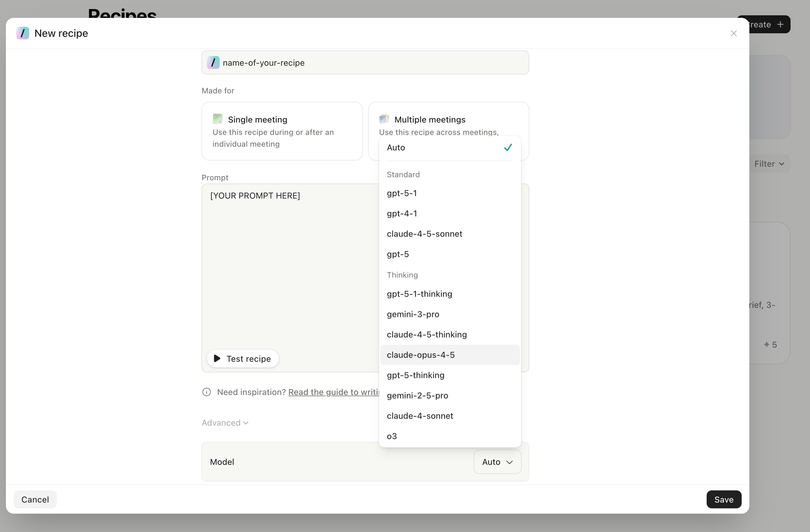Viewport: 810px width, 532px height.
Task: Open the guide to writing link
Action: point(333,392)
